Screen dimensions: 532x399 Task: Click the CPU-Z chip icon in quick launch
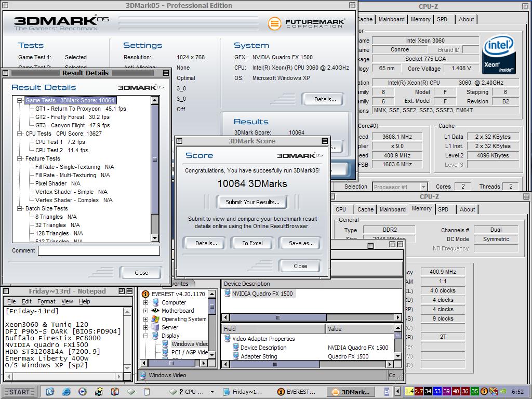130,392
